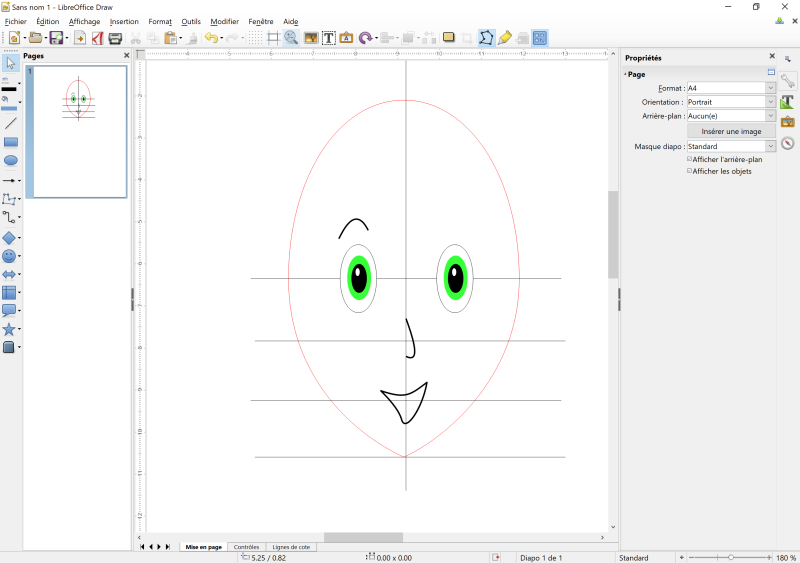Open the sidebar Styles and Formatting icon
Screen dimensions: 800x563
[x=787, y=102]
